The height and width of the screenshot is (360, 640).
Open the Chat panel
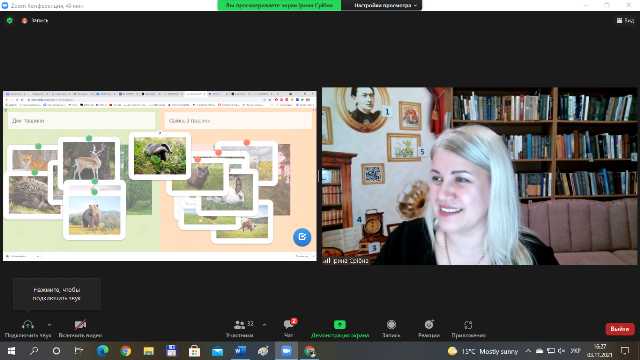[289, 329]
